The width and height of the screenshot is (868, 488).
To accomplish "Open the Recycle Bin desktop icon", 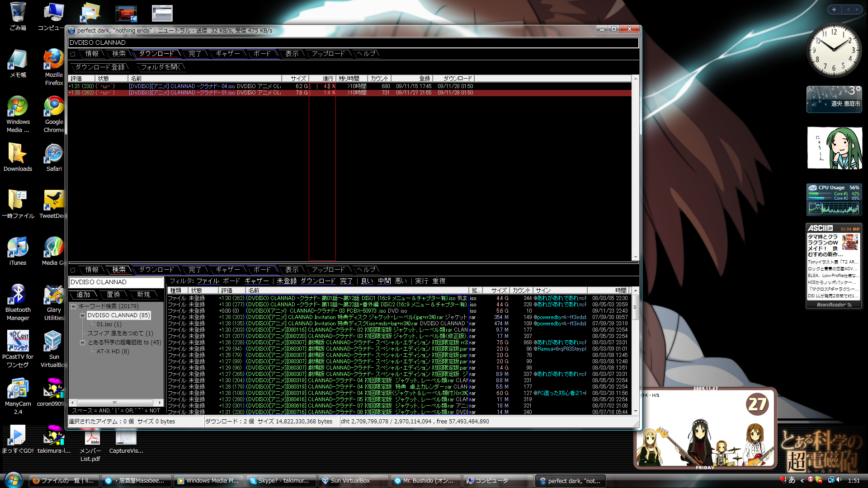I will (18, 16).
